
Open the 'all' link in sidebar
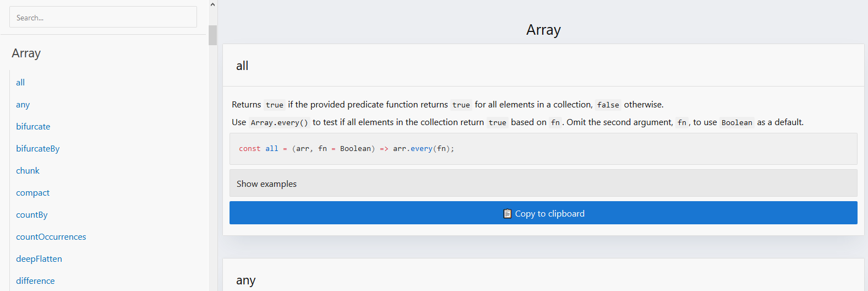(x=20, y=83)
